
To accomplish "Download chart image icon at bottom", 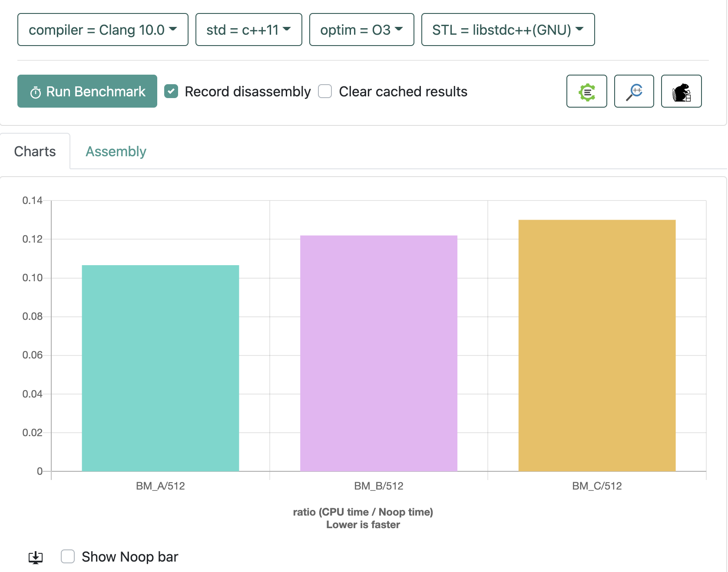I will (x=36, y=557).
